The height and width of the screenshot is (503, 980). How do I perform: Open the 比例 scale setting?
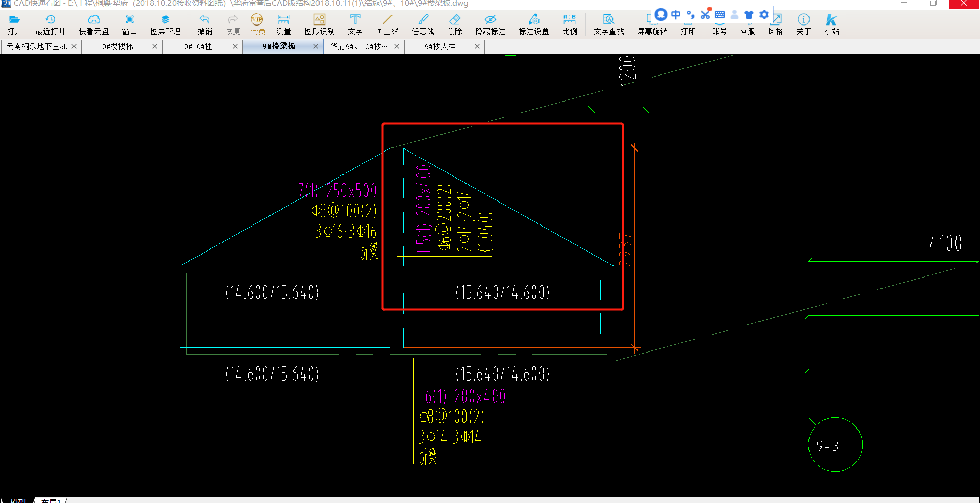tap(570, 24)
